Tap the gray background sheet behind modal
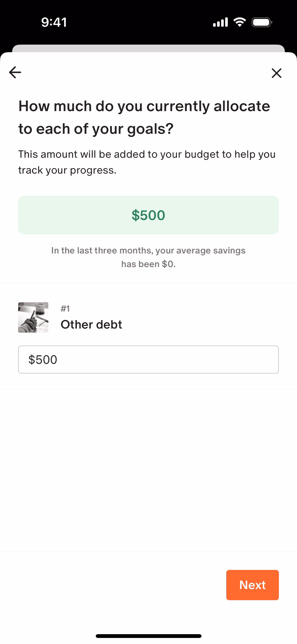Screen dimensions: 297x644 pyautogui.click(x=148, y=48)
